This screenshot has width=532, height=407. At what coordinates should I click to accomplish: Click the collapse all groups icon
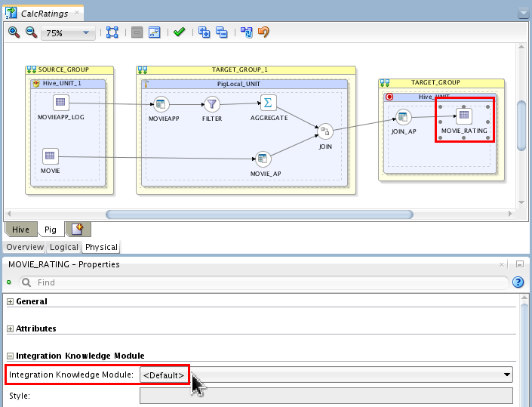pos(222,32)
